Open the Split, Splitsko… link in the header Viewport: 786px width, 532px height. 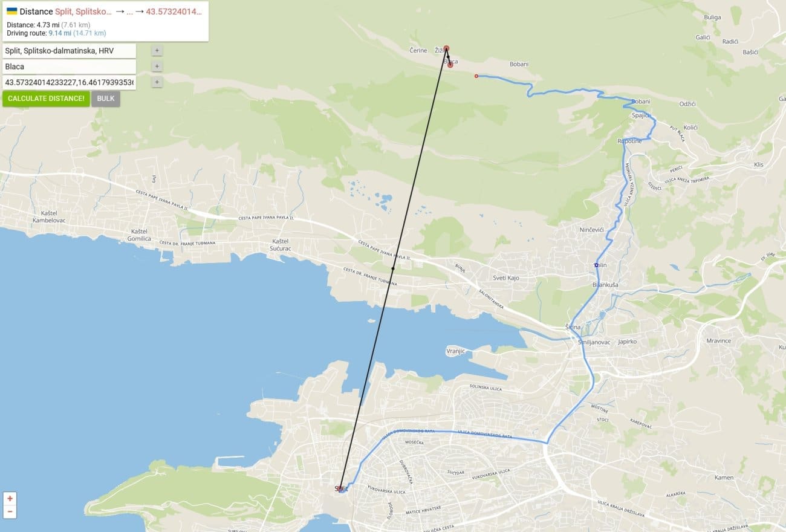click(83, 11)
